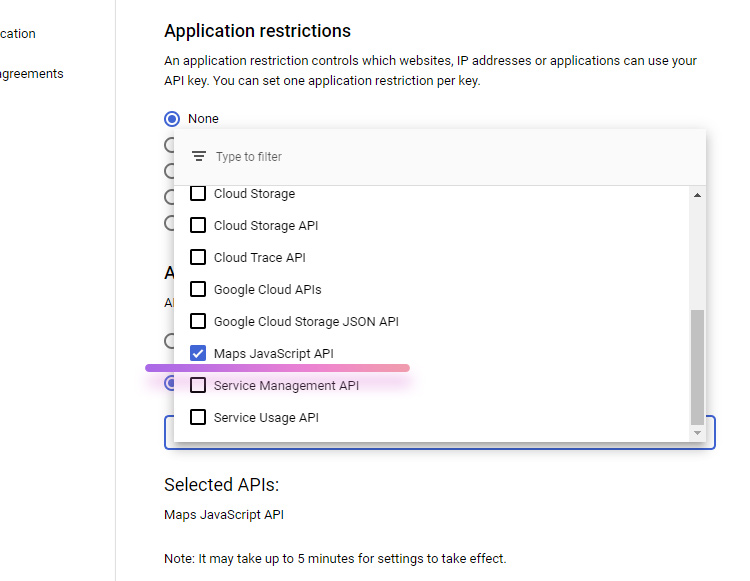750x581 pixels.
Task: Check the Service Management API checkbox
Action: tap(198, 385)
